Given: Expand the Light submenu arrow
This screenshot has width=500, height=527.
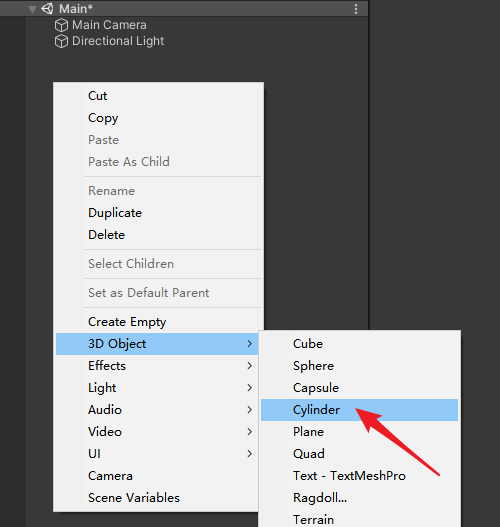Looking at the screenshot, I should (x=249, y=388).
